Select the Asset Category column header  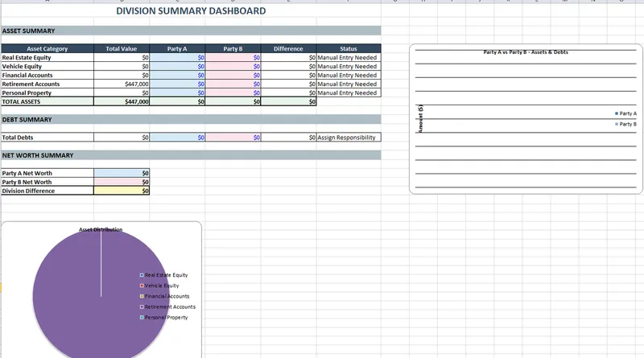(47, 48)
